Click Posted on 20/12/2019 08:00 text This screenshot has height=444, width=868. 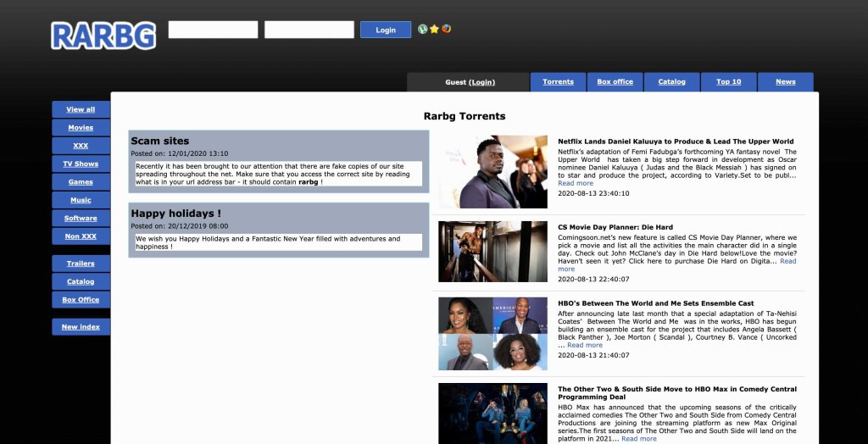(x=180, y=226)
